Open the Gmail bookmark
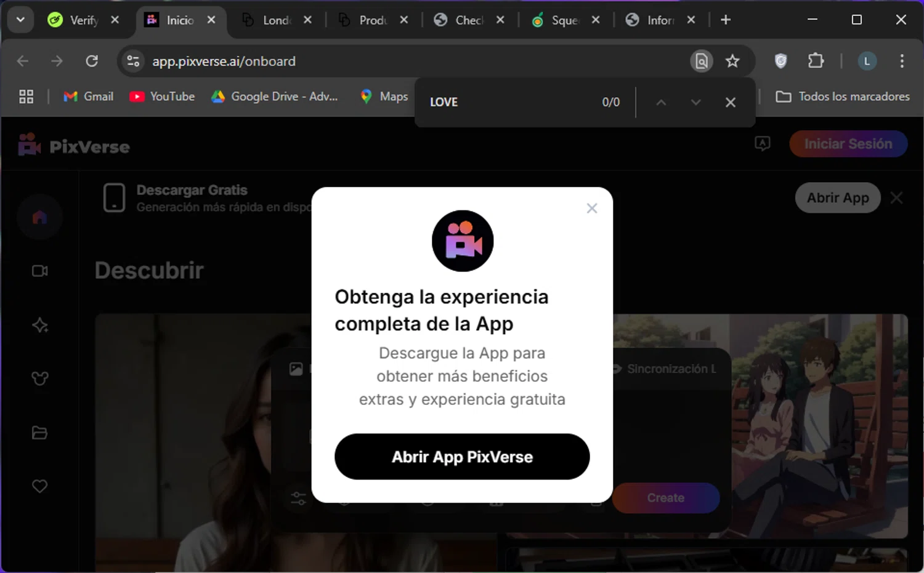This screenshot has height=573, width=924. (89, 97)
